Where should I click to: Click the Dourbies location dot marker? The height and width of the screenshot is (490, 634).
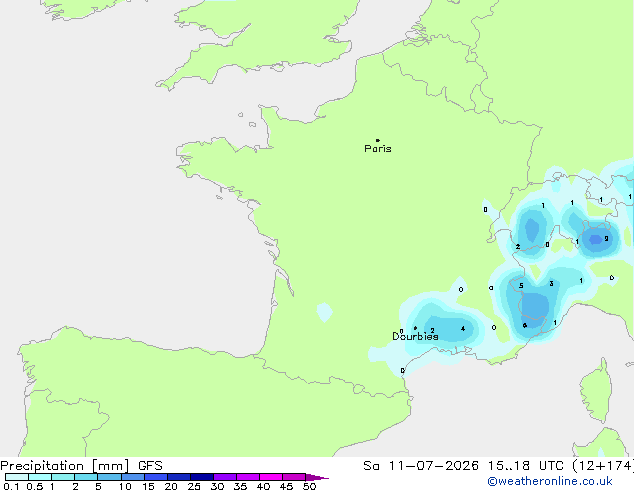point(415,328)
